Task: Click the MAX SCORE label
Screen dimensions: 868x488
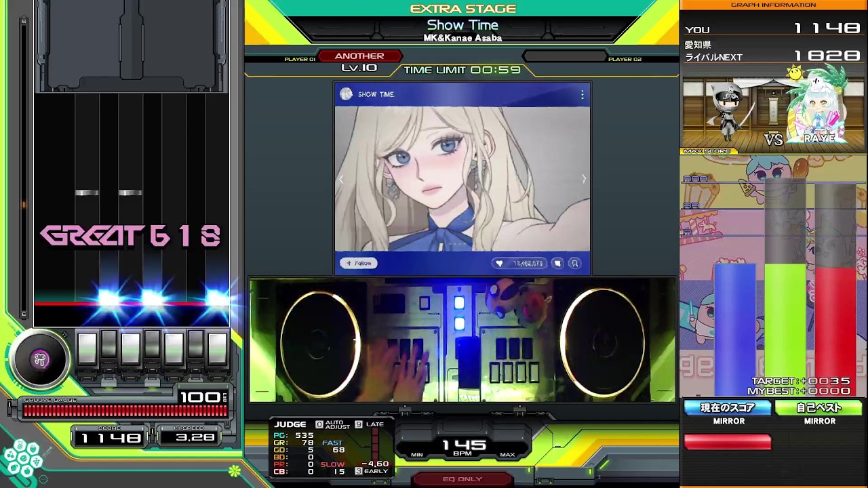Action: coord(706,151)
